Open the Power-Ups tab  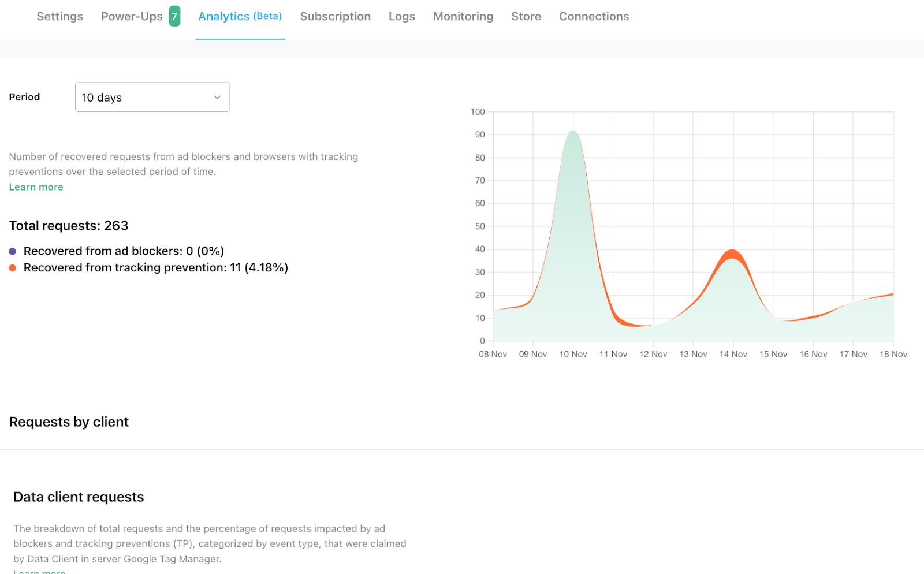(132, 16)
